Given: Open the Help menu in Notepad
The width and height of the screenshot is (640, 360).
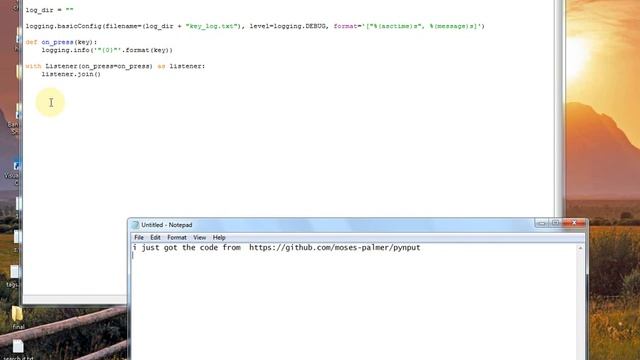Looking at the screenshot, I should tap(219, 238).
